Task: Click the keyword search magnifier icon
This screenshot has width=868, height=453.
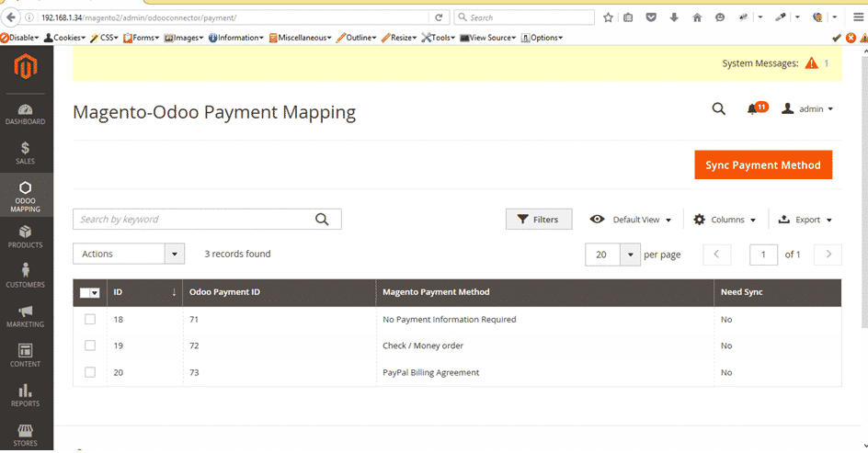Action: coord(322,219)
